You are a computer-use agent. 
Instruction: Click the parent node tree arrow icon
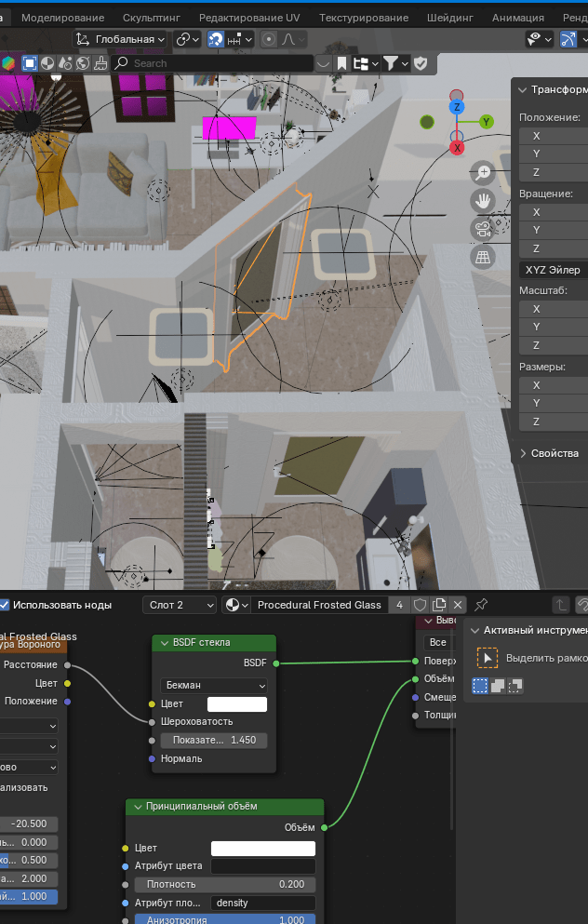point(560,605)
